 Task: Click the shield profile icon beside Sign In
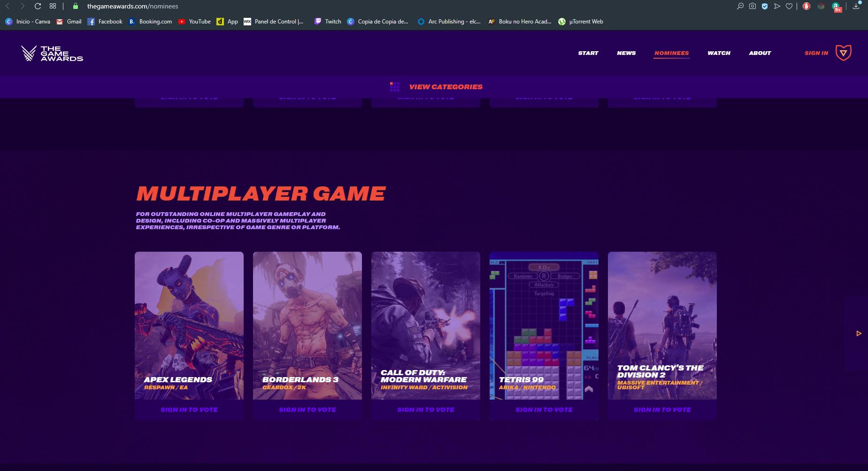coord(843,53)
